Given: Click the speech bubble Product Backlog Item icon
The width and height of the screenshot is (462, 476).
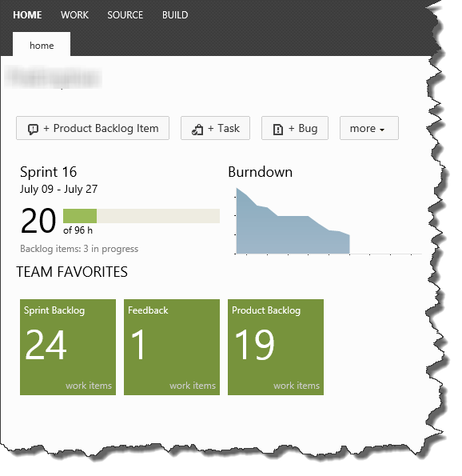Looking at the screenshot, I should click(33, 129).
